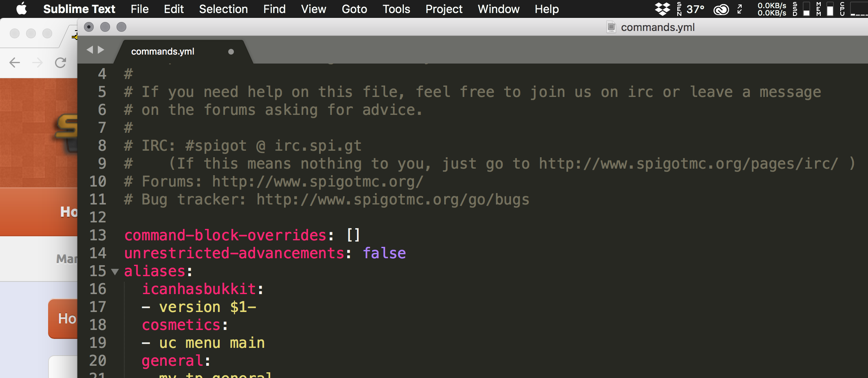Open the Dropbox menu bar icon
Screen dimensions: 868x378
coord(662,9)
